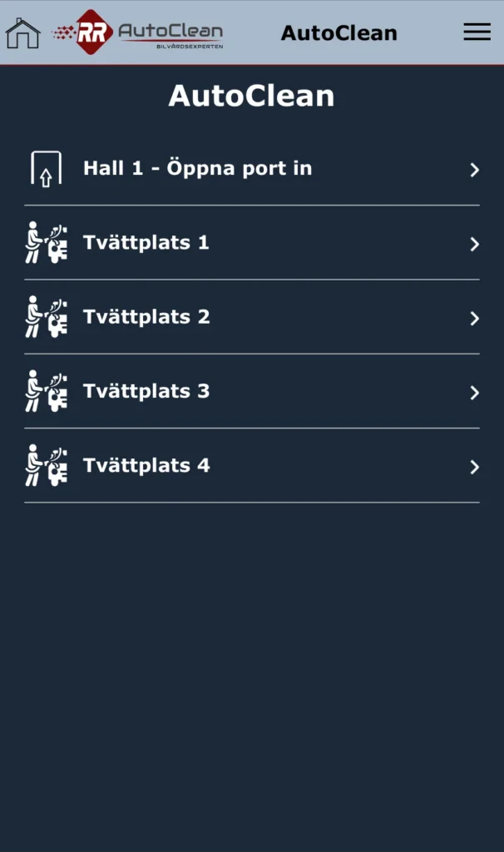Screen dimensions: 504x852
Task: Expand the Tvättplats 2 chevron arrow
Action: pyautogui.click(x=474, y=318)
